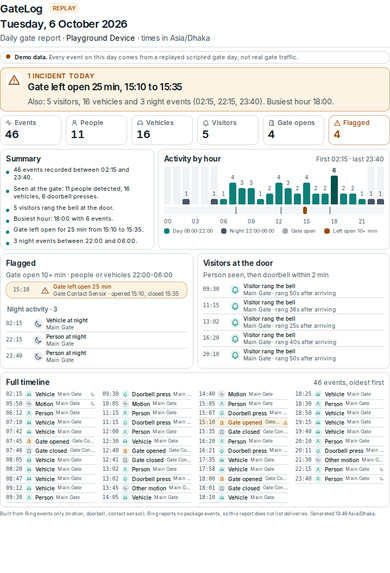Click the Gate open legend swatch
The image size is (390, 573).
[285, 231]
